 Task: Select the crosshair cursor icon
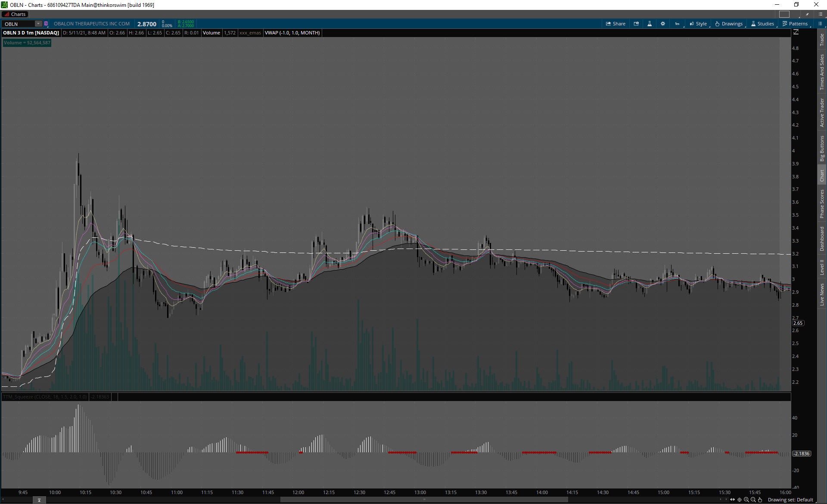[x=740, y=500]
